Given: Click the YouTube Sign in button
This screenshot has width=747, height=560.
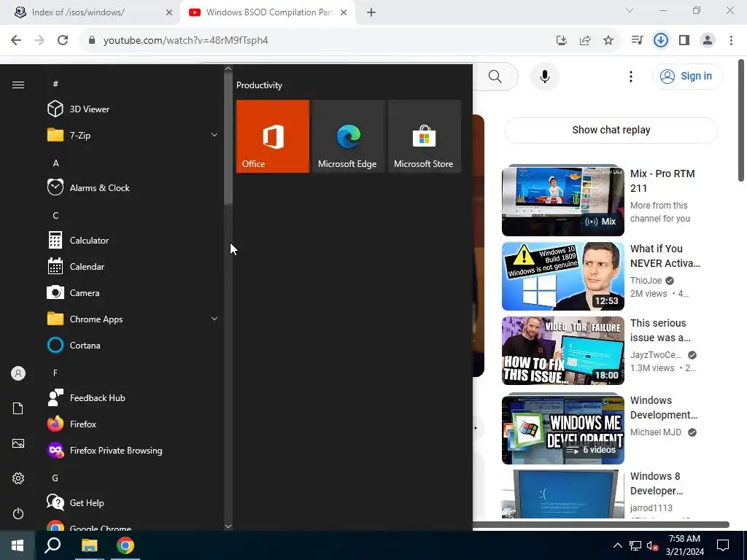Looking at the screenshot, I should (x=687, y=76).
